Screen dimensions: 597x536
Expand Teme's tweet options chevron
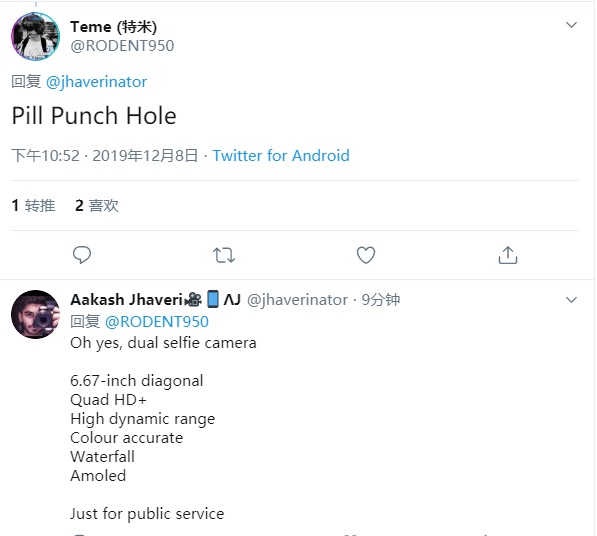click(571, 25)
